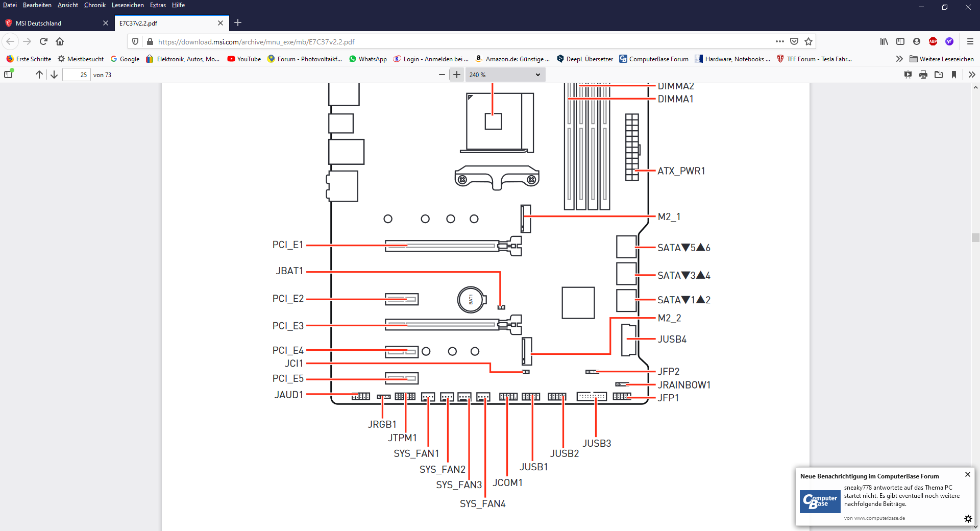Image resolution: width=980 pixels, height=531 pixels.
Task: Save page to Pocket
Action: pyautogui.click(x=794, y=41)
